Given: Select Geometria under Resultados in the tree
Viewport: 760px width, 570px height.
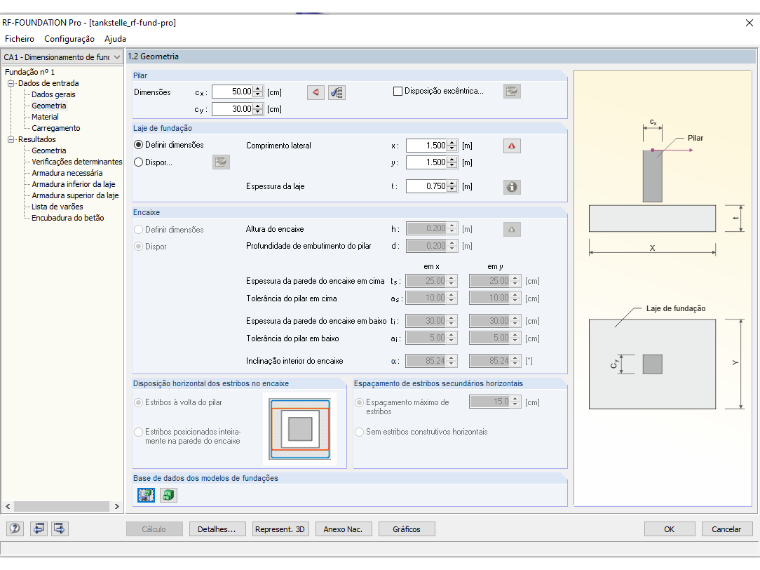Looking at the screenshot, I should pos(48,151).
